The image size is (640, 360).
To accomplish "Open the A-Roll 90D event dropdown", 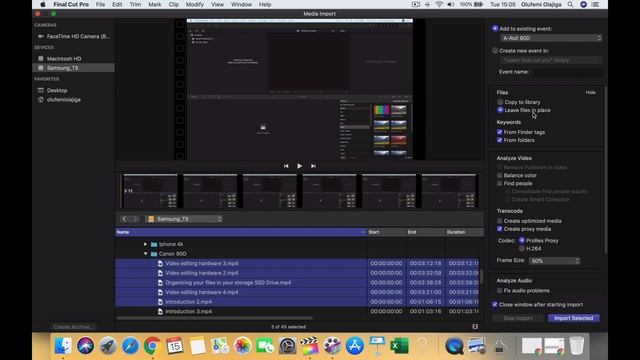I will point(551,38).
